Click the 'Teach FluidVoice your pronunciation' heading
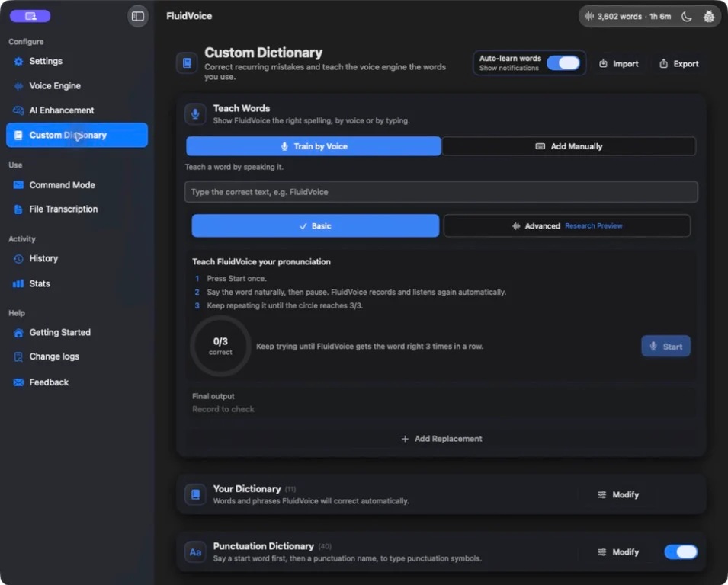This screenshot has height=585, width=728. [261, 261]
